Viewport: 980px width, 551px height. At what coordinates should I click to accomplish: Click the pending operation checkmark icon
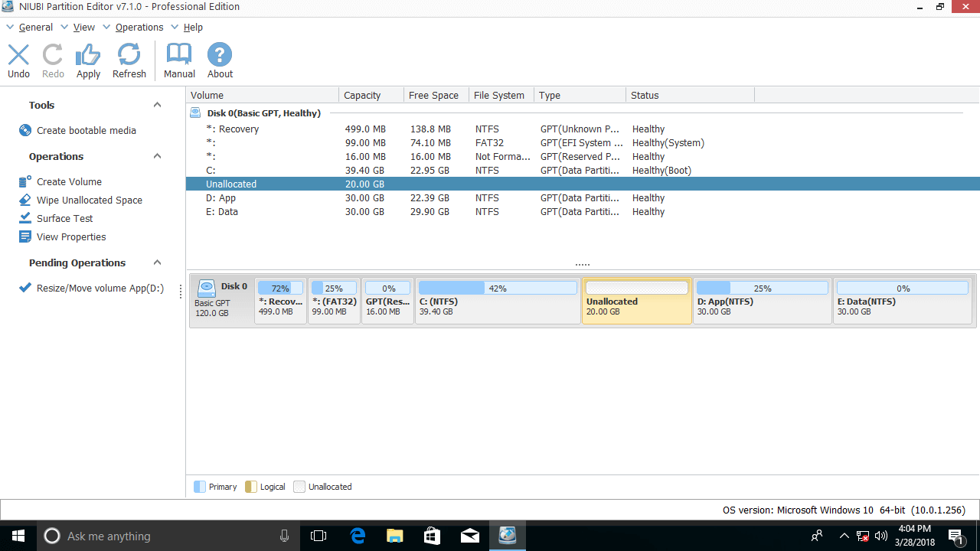[25, 289]
